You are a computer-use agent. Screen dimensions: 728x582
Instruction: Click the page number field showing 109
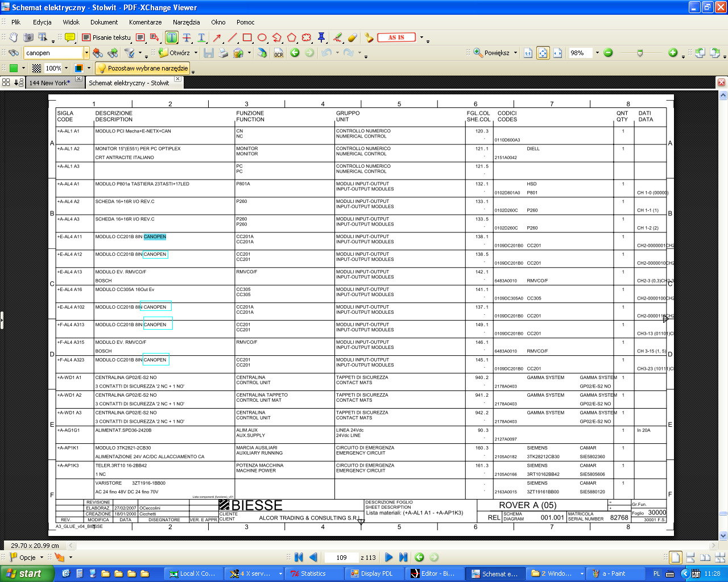coord(341,558)
